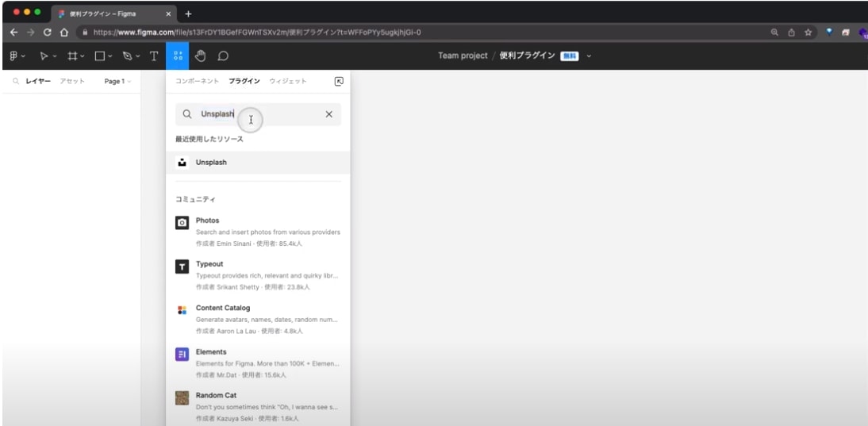The height and width of the screenshot is (426, 868).
Task: Clear the Unsplash search text
Action: point(328,114)
